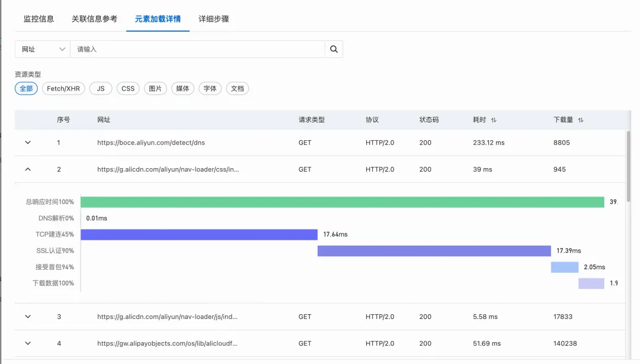Image resolution: width=640 pixels, height=364 pixels.
Task: Collapse row 2 nav-loader css details
Action: pyautogui.click(x=28, y=169)
